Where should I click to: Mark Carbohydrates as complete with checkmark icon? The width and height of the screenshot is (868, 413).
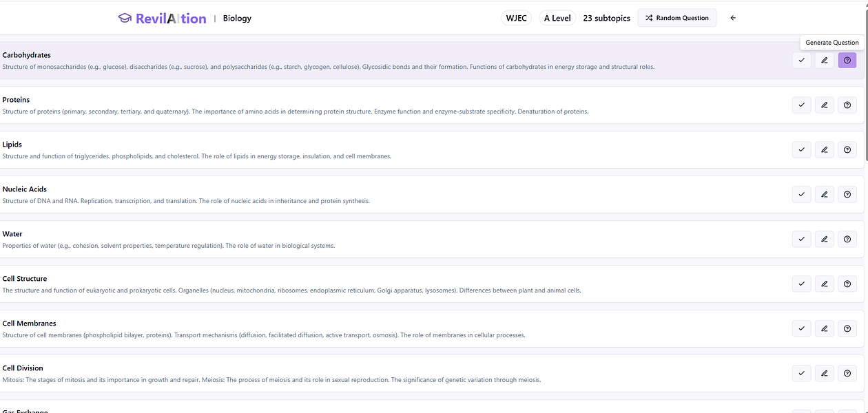point(801,61)
